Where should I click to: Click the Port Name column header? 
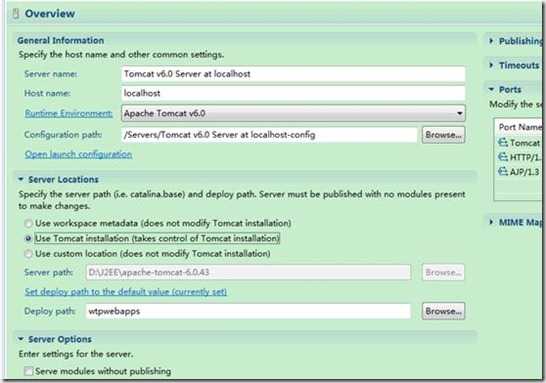pyautogui.click(x=520, y=127)
